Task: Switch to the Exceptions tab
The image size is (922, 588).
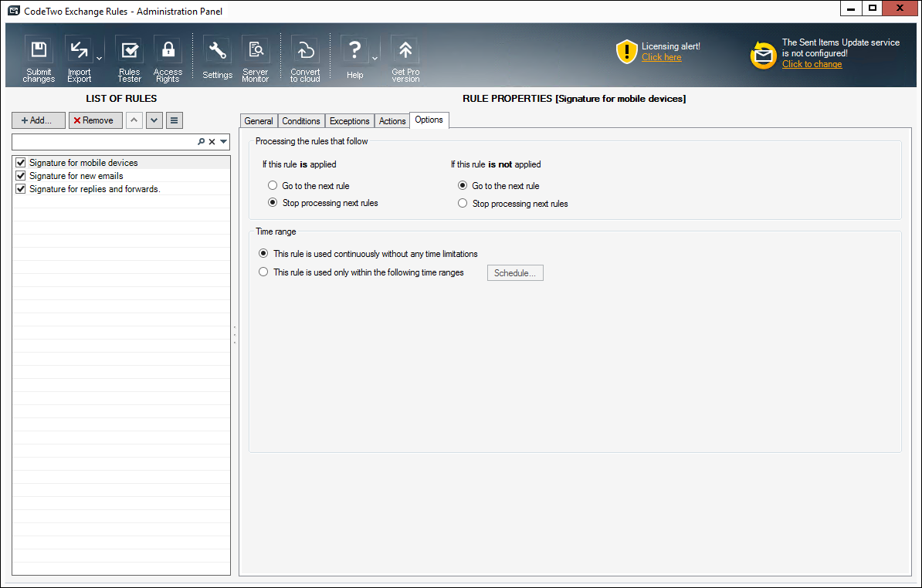Action: pyautogui.click(x=349, y=121)
